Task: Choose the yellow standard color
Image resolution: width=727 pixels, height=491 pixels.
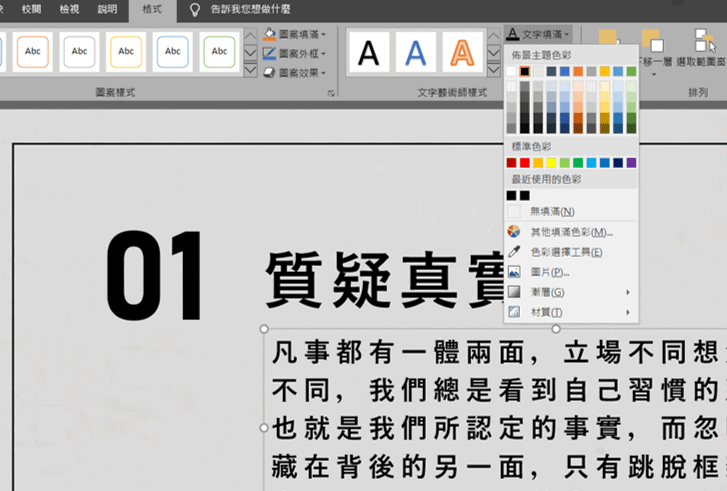Action: (551, 163)
